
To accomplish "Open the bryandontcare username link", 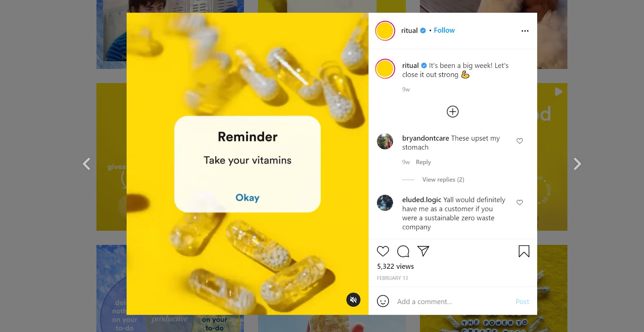I will (425, 138).
